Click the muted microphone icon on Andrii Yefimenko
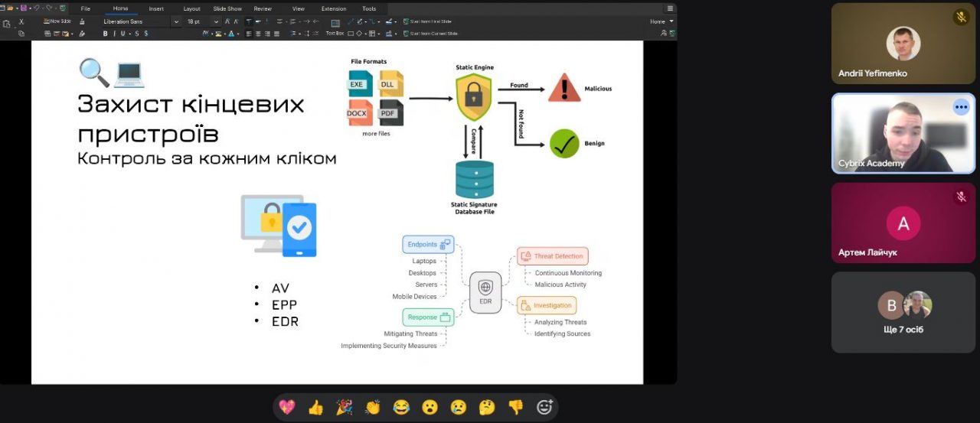 pos(961,17)
